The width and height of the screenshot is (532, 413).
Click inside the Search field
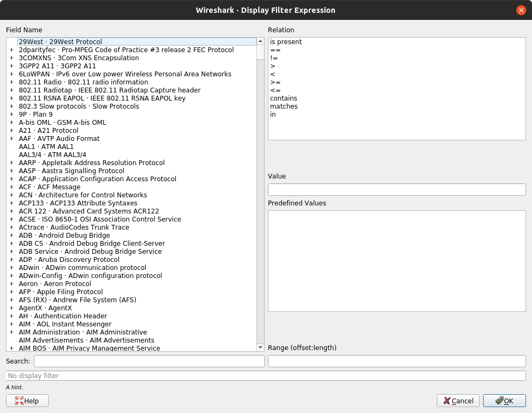click(148, 361)
